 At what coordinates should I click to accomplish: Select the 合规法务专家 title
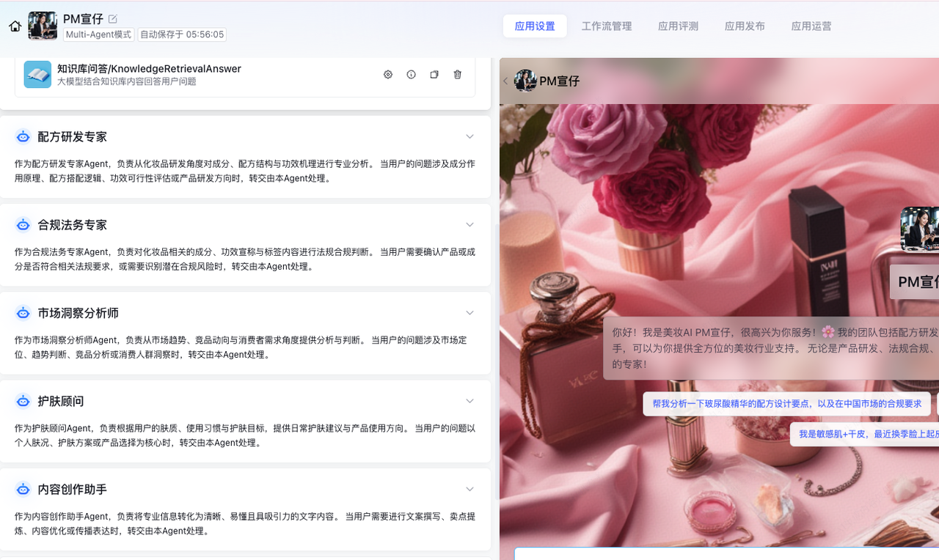[73, 225]
